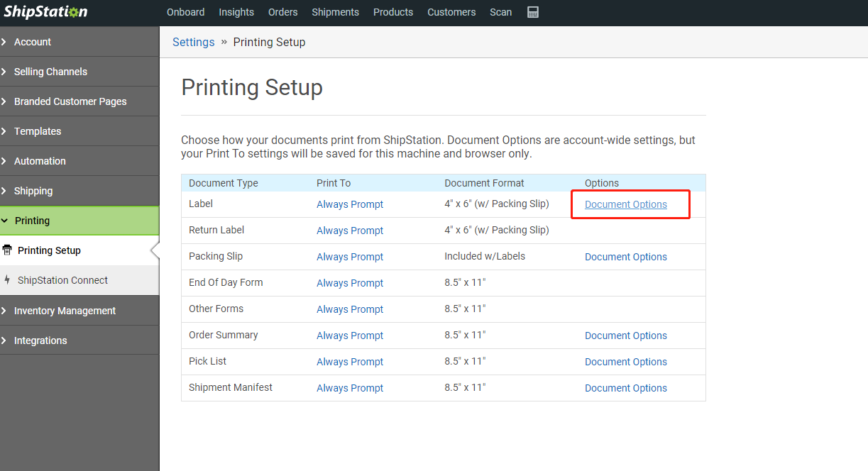Click Always Prompt for Return Label
Image resolution: width=868 pixels, height=471 pixels.
tap(349, 231)
